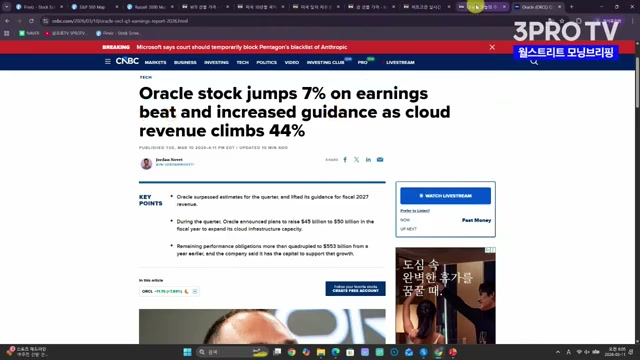Open the Finviz Stock Screener bookmark
The width and height of the screenshot is (640, 360).
click(x=119, y=33)
